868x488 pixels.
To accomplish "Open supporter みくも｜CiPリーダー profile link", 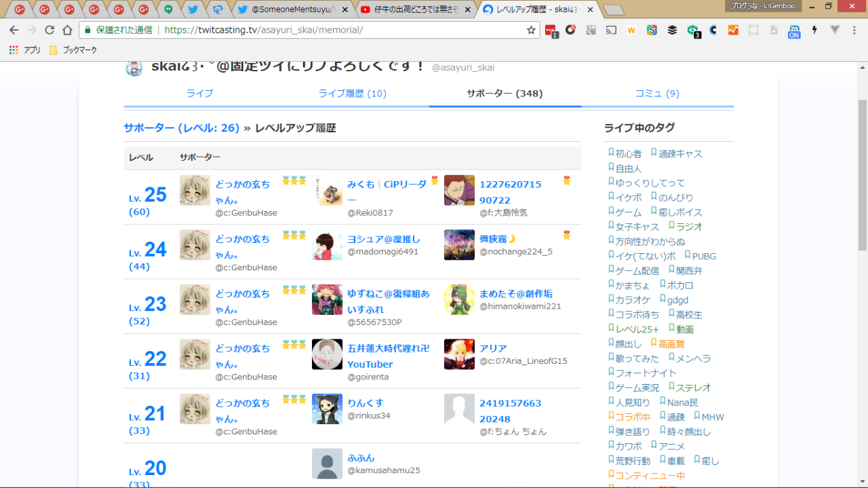I will coord(387,192).
